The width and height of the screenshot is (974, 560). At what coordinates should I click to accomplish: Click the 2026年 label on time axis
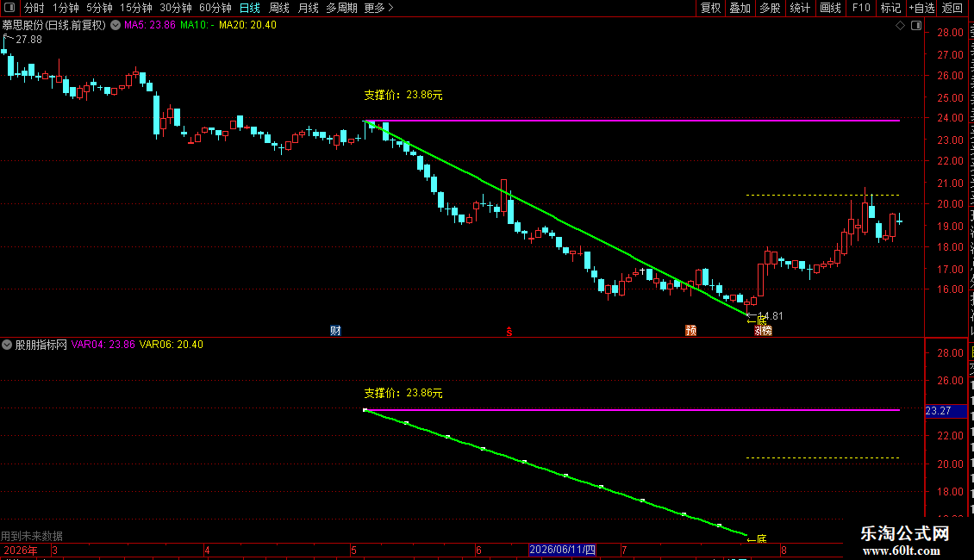coord(21,550)
